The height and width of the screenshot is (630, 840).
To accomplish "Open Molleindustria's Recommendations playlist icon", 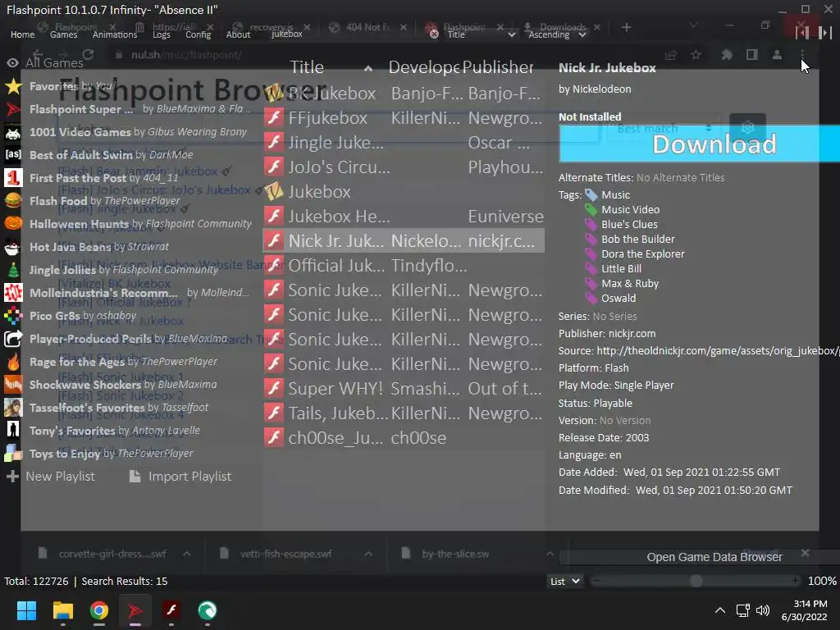I will coord(13,293).
